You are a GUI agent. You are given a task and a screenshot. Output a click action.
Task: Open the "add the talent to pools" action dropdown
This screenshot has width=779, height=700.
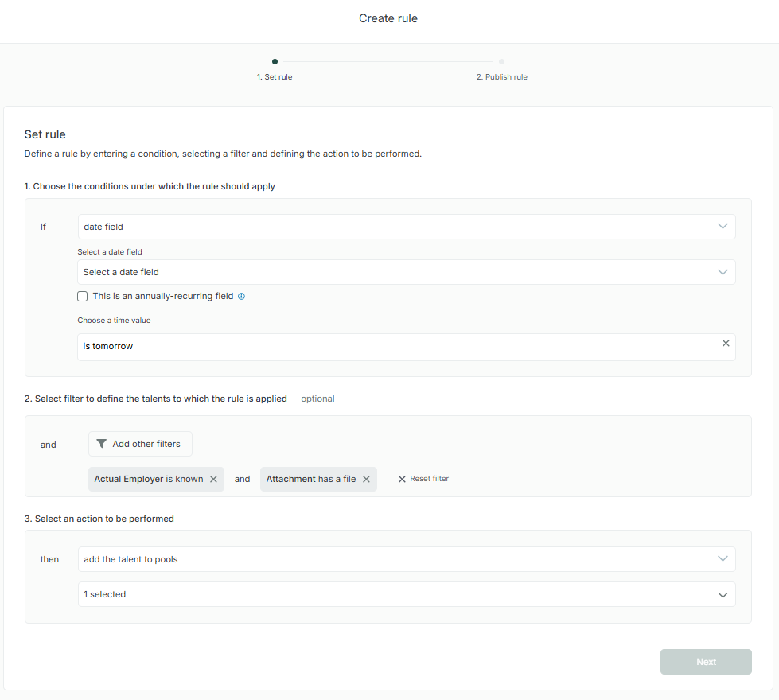coord(406,559)
